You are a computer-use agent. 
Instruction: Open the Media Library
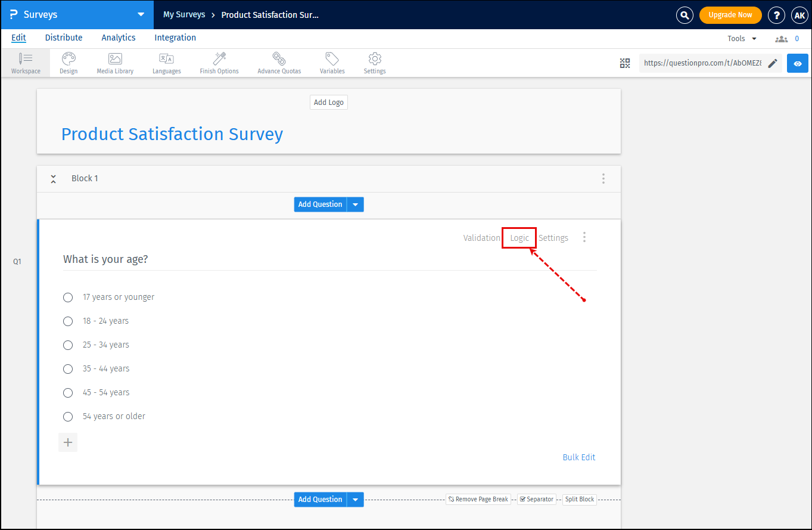[x=114, y=63]
